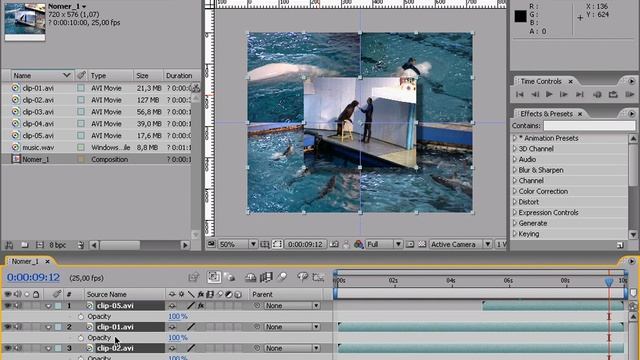Image resolution: width=640 pixels, height=360 pixels.
Task: Click the Play button in Time Controls
Action: [549, 94]
